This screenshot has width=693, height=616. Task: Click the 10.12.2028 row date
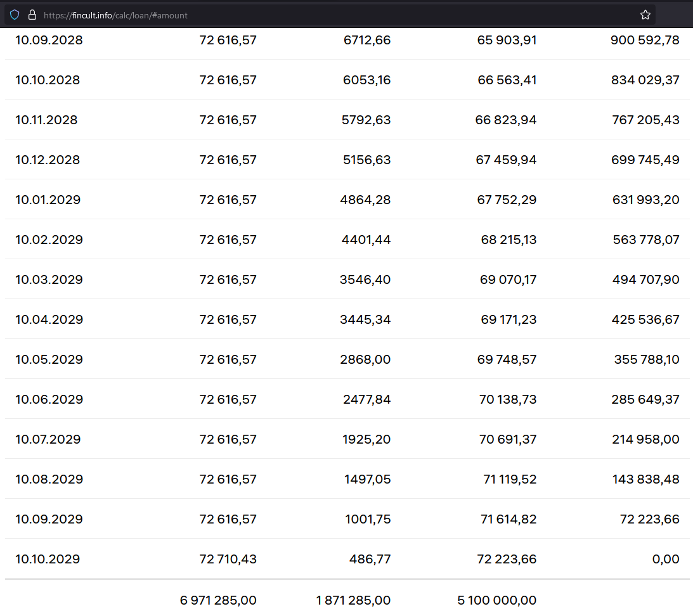48,160
